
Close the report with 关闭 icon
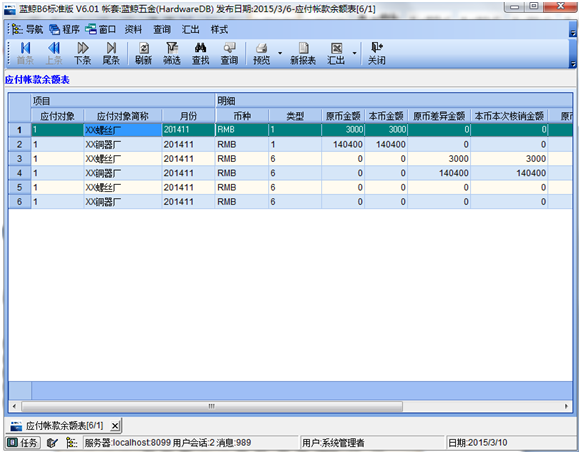tap(376, 53)
